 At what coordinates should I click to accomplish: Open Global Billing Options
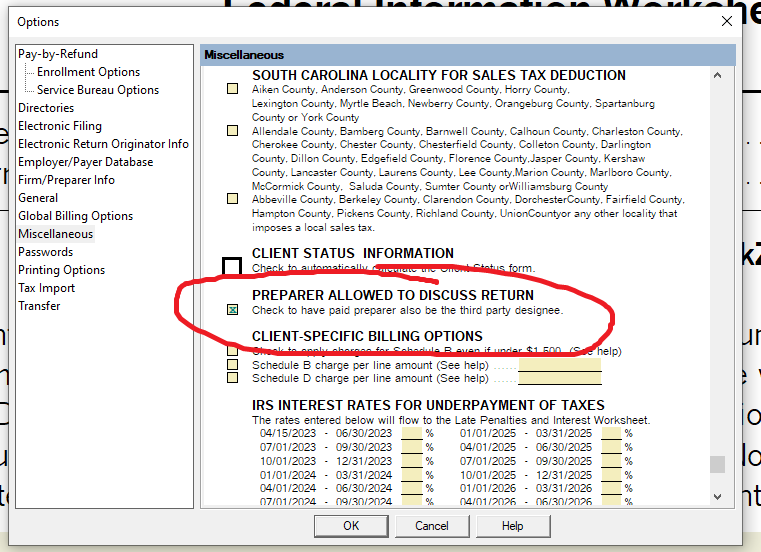tap(75, 216)
